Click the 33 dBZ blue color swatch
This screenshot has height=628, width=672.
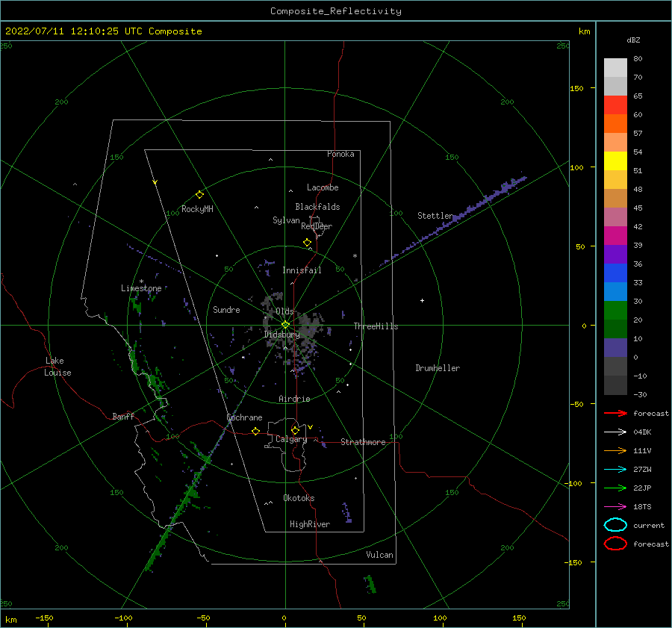615,273
